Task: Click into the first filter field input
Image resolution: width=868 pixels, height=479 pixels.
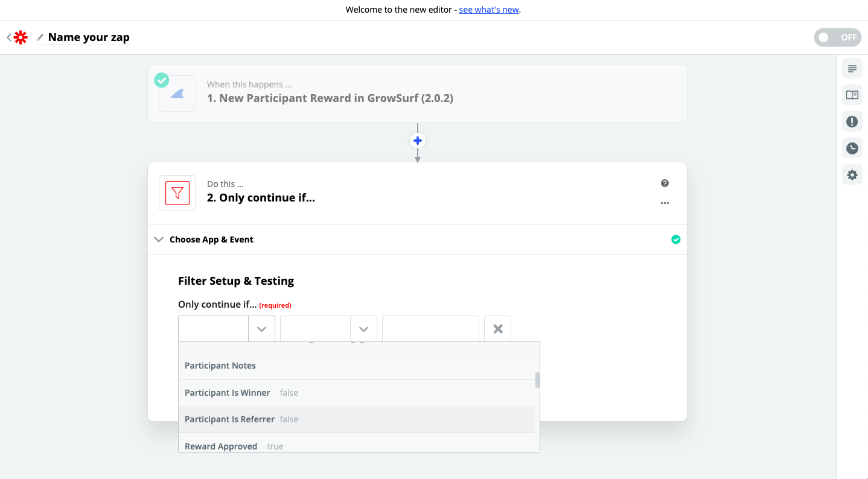Action: (x=214, y=329)
